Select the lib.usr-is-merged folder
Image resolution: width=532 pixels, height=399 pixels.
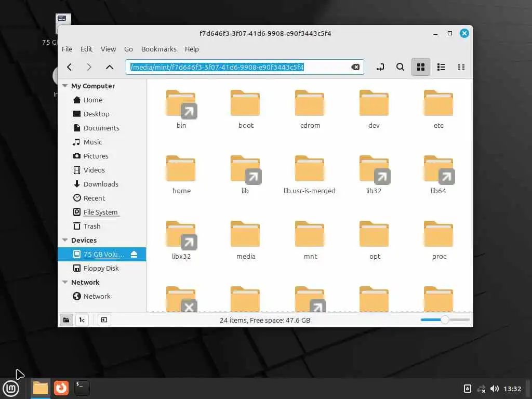click(x=310, y=175)
